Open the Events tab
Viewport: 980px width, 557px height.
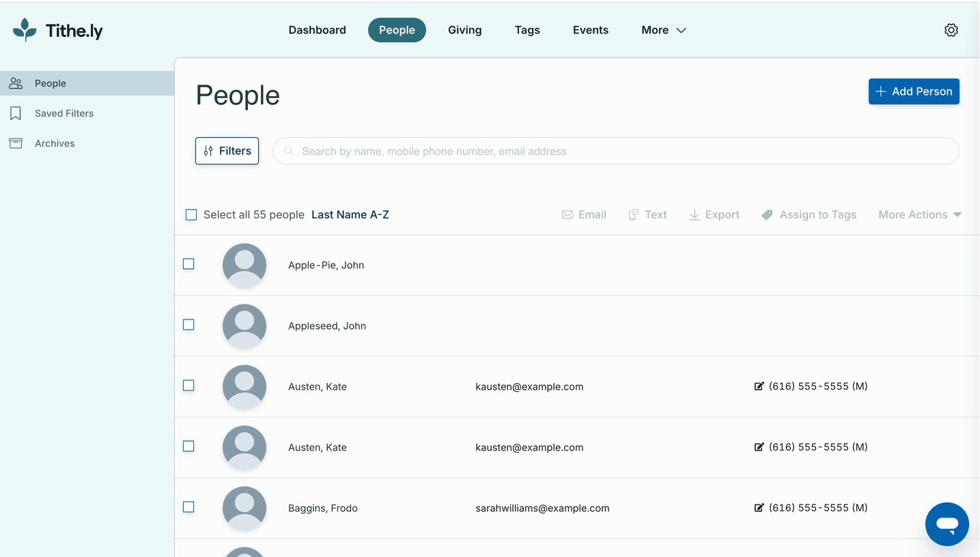pyautogui.click(x=591, y=30)
